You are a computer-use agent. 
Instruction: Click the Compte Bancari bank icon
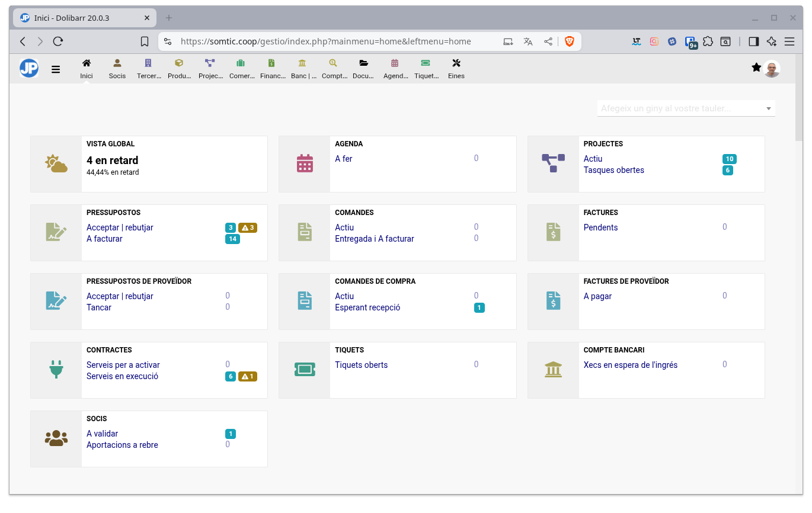coord(553,370)
